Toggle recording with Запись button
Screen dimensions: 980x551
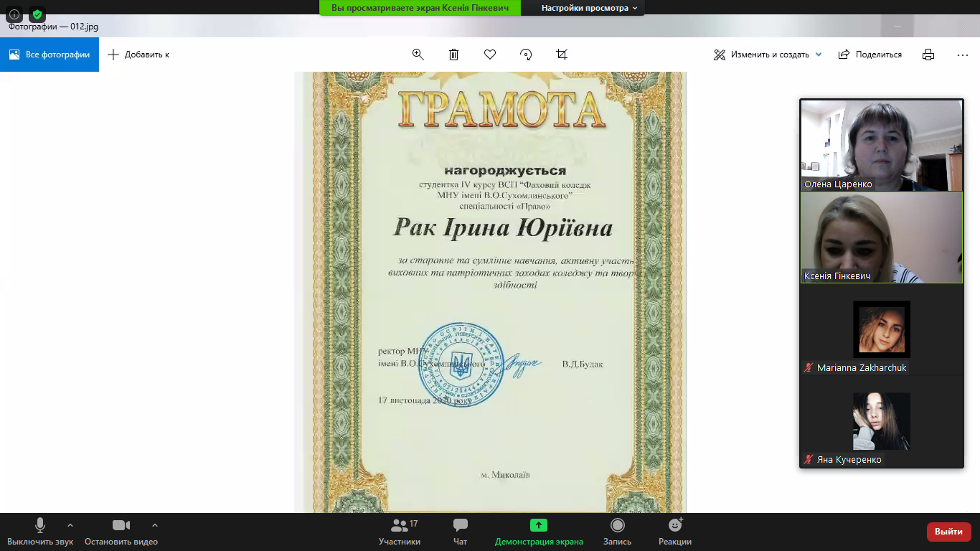[617, 532]
